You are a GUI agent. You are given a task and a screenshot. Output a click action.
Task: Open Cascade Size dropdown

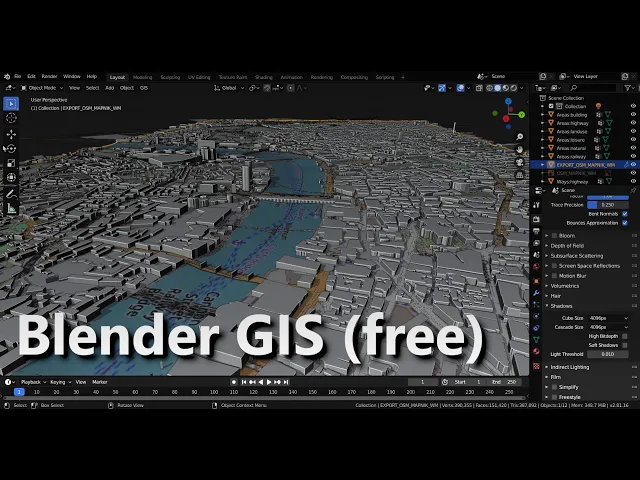[x=608, y=327]
